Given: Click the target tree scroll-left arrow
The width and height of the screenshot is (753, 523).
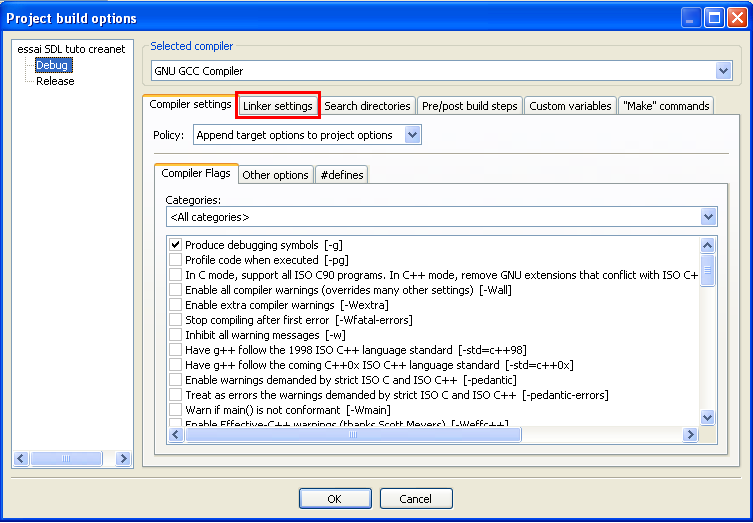Looking at the screenshot, I should pos(21,459).
